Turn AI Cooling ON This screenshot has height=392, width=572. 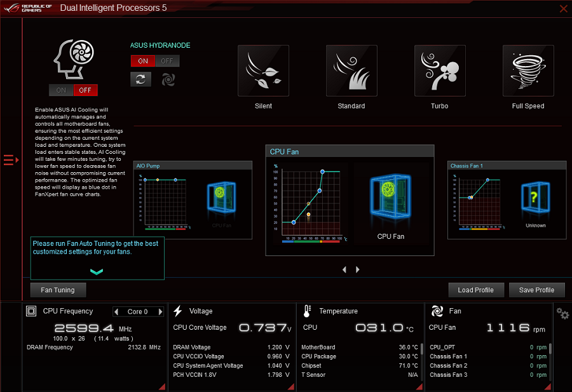[x=61, y=90]
